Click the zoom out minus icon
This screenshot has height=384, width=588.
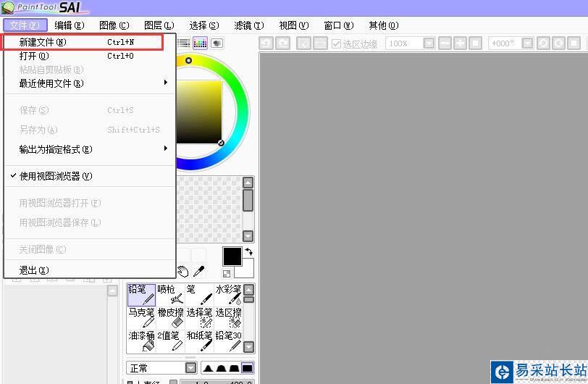click(x=445, y=43)
